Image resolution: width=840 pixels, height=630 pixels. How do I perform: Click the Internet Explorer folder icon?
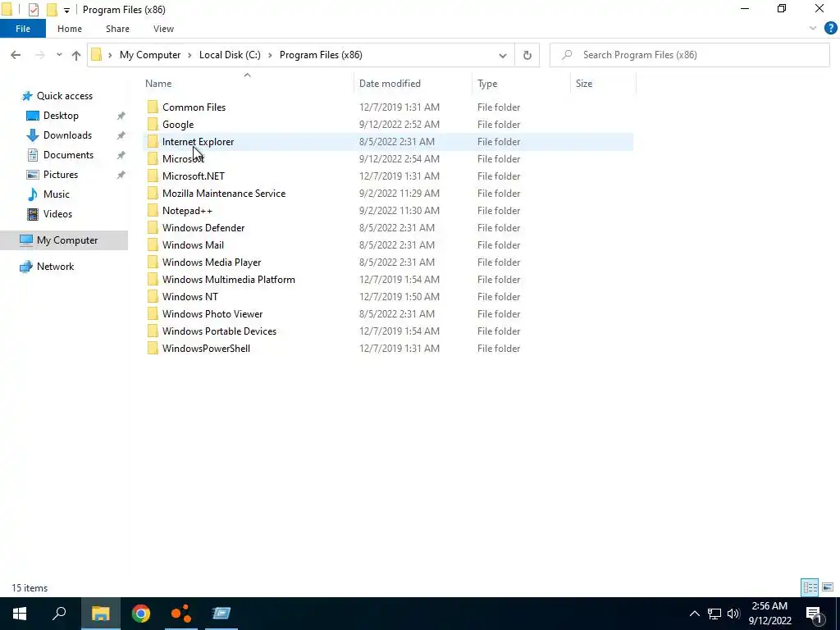tap(153, 141)
